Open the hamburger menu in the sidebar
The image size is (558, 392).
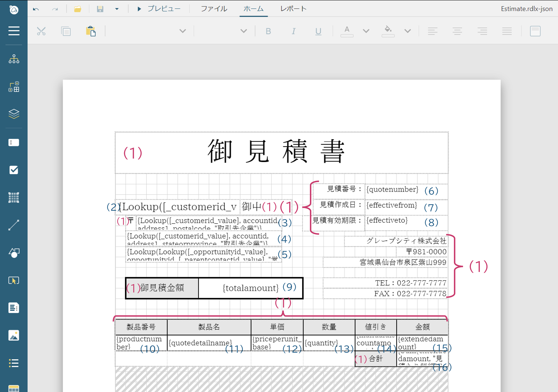[14, 31]
